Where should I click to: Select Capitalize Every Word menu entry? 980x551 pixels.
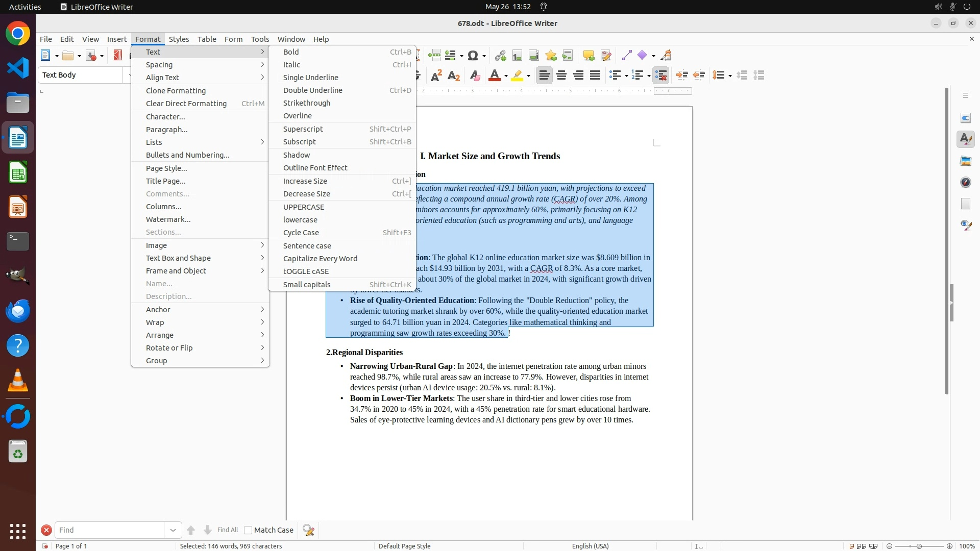(x=320, y=259)
